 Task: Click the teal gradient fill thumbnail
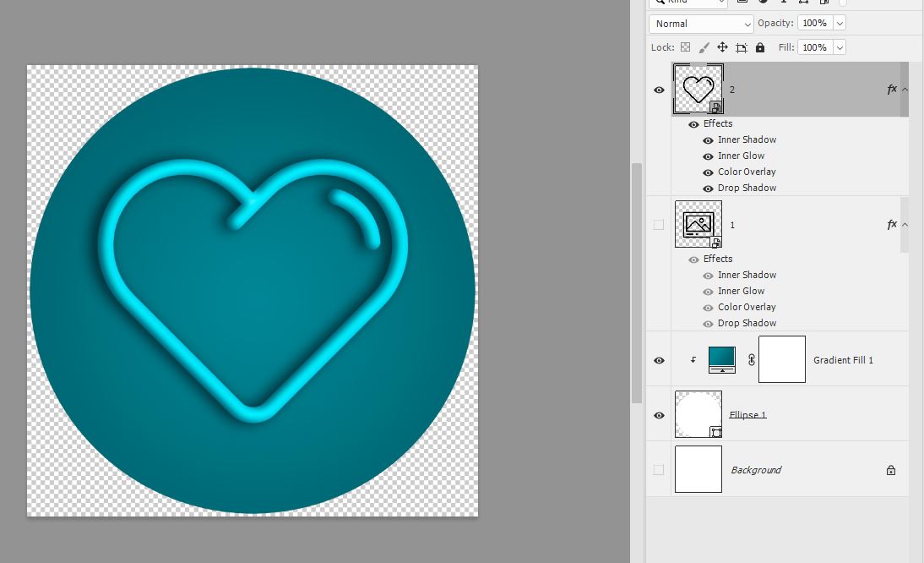pyautogui.click(x=721, y=359)
